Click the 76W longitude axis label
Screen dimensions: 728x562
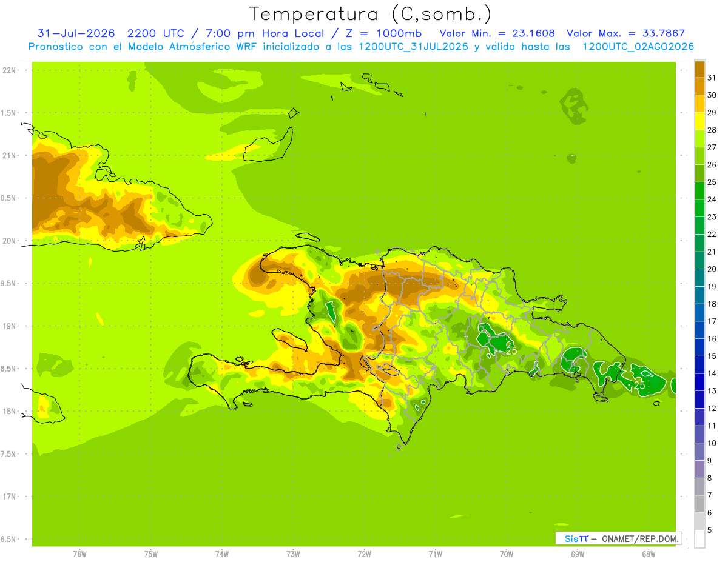point(79,554)
